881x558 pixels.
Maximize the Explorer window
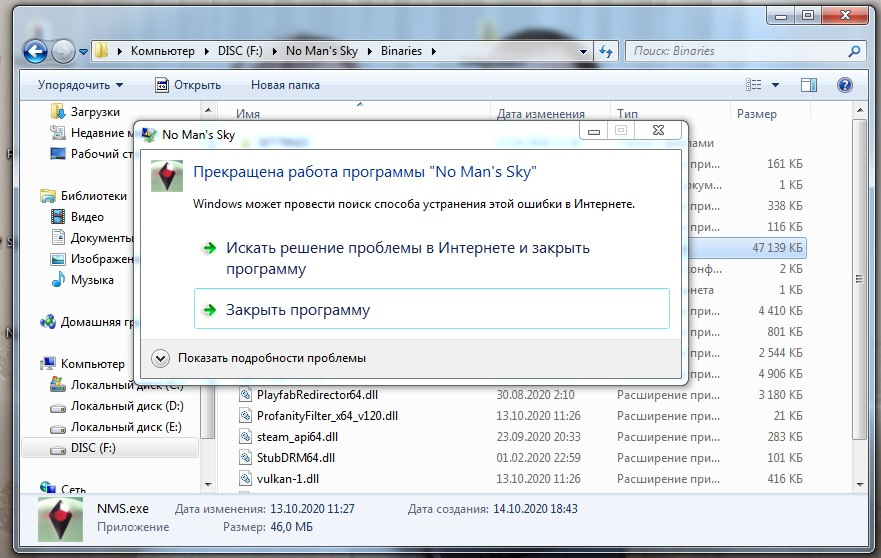pyautogui.click(x=807, y=16)
